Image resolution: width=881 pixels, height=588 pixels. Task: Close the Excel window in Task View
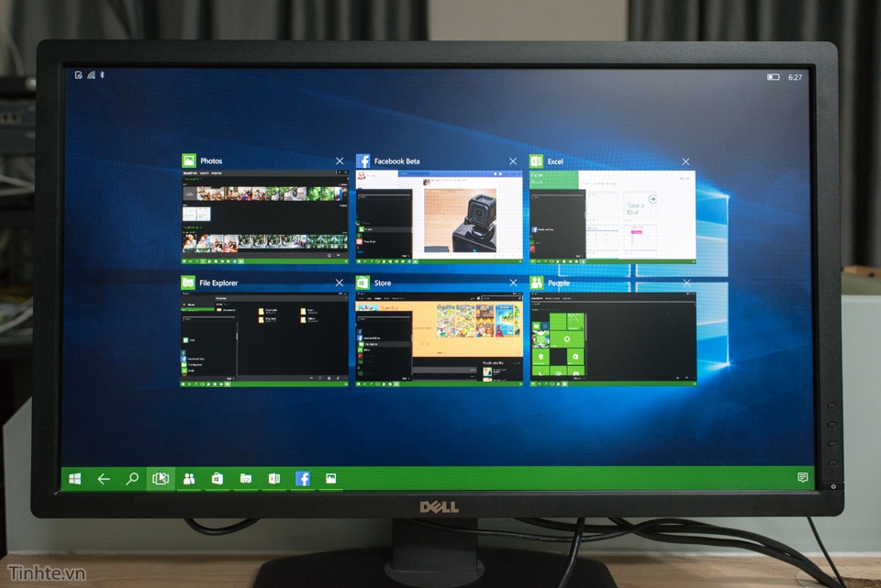(686, 161)
